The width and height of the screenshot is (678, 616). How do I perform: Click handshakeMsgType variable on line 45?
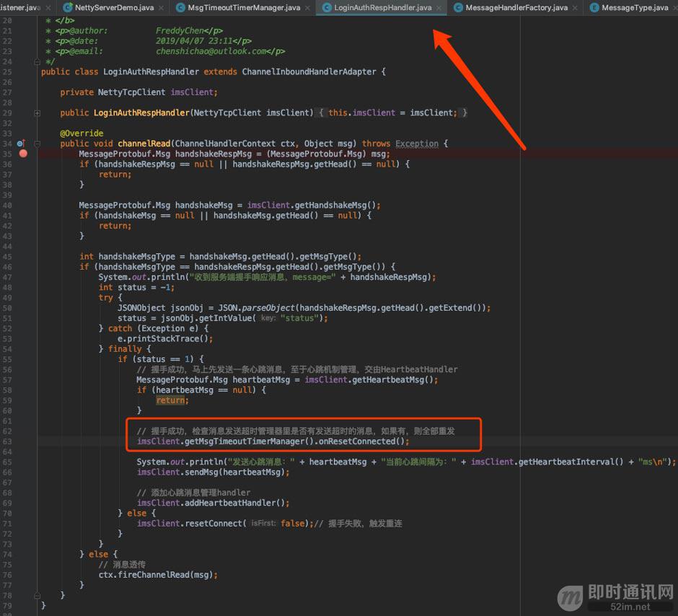click(136, 256)
